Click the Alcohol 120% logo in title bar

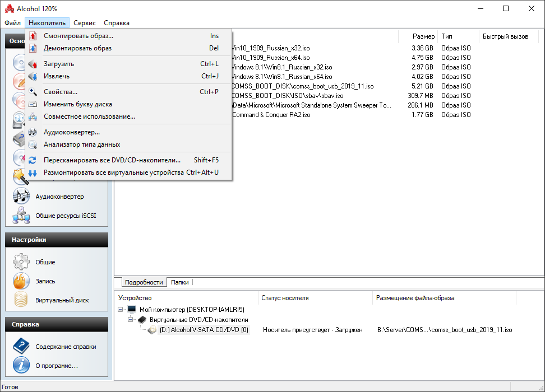pos(10,8)
